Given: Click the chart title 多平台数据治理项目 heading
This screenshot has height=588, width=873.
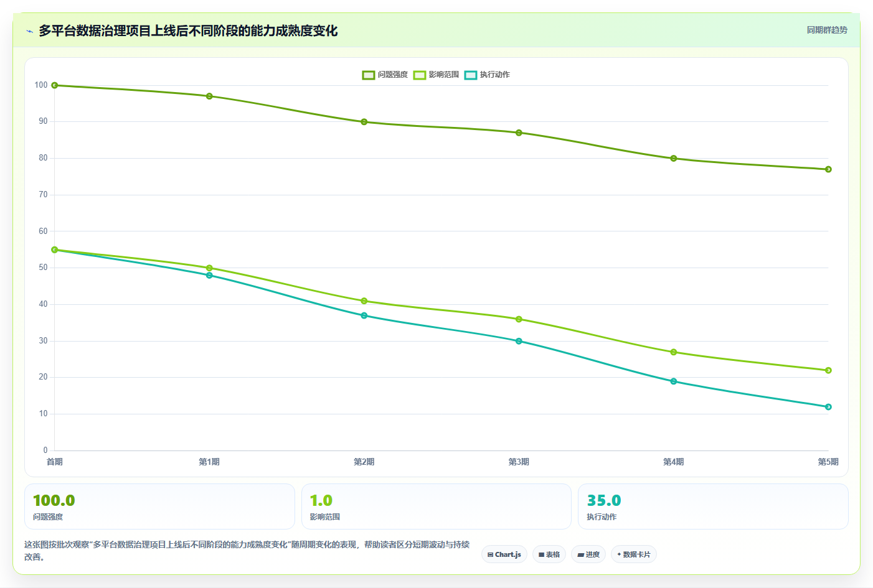Looking at the screenshot, I should tap(188, 31).
